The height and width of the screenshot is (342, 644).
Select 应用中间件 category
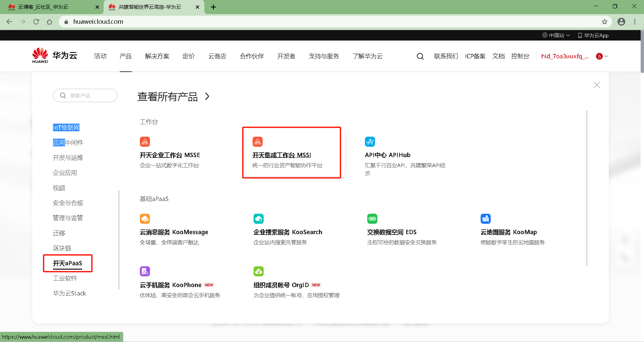[x=68, y=143]
